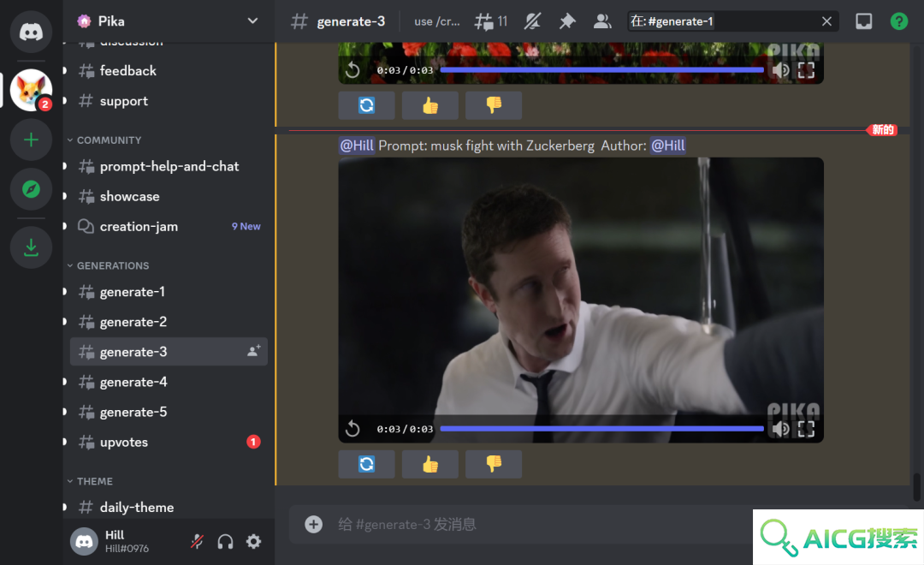Open threads icon showing 11
Screen dimensions: 924x565
click(491, 21)
